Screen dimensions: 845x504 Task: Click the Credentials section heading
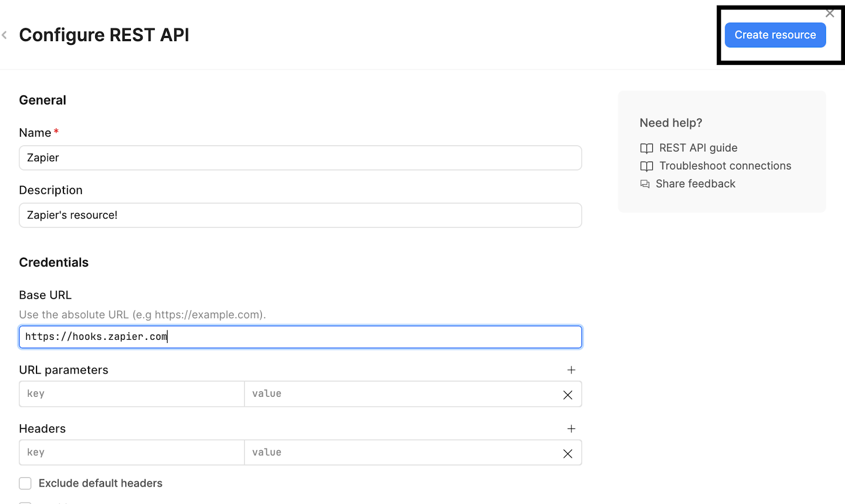54,262
